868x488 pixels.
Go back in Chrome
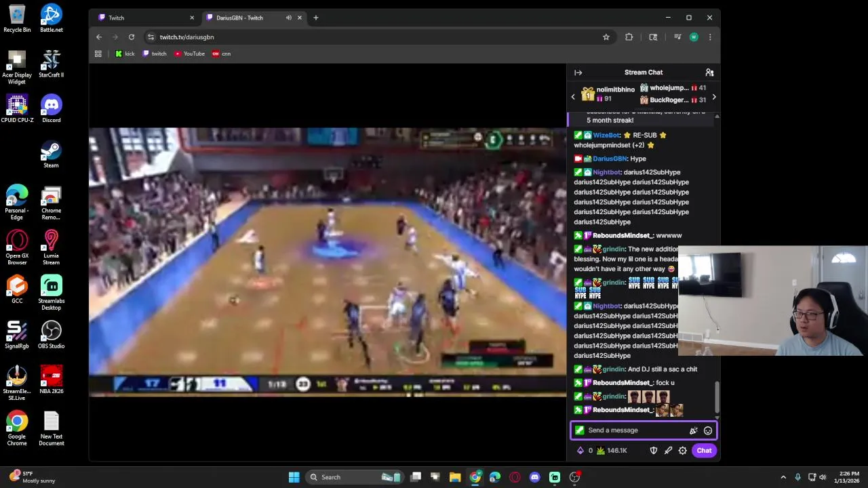pos(99,37)
